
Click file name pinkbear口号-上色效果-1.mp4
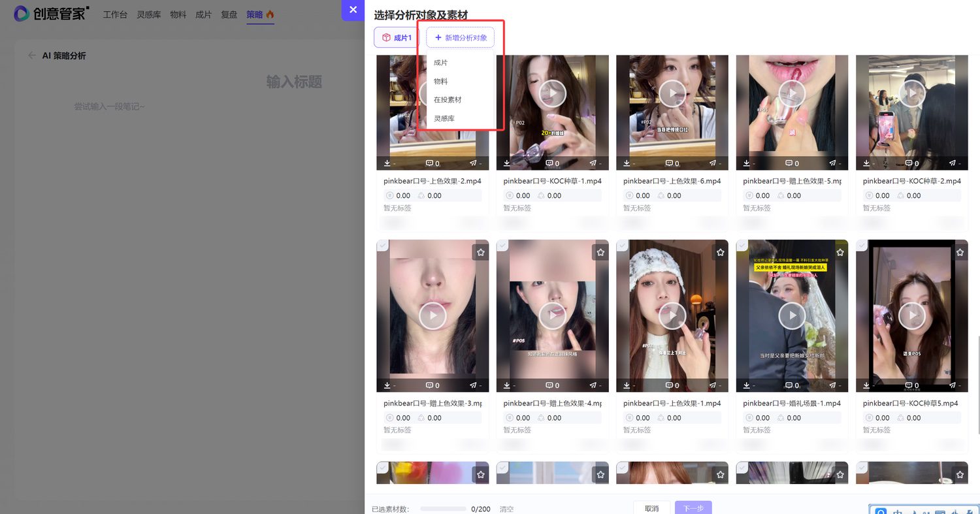tap(672, 404)
